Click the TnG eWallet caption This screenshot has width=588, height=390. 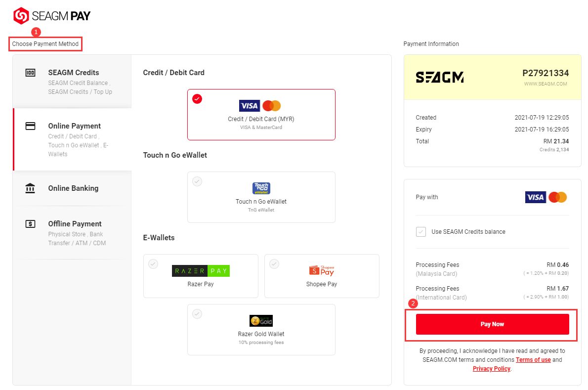[261, 210]
